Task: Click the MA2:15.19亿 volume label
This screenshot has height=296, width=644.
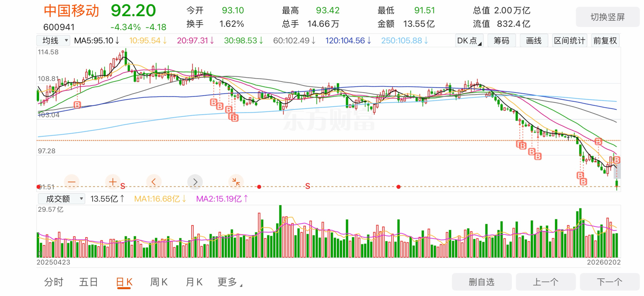Action: point(222,199)
